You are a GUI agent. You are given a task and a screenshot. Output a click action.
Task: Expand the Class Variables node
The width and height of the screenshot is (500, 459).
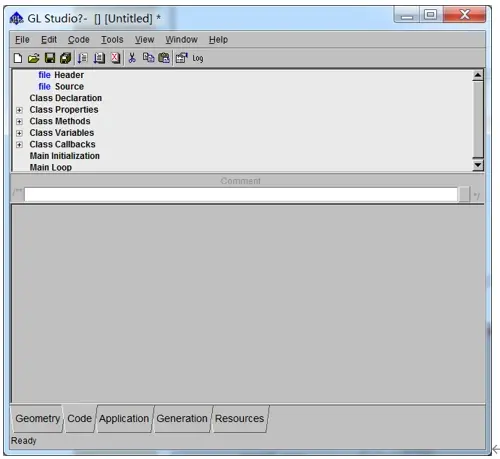(x=19, y=133)
